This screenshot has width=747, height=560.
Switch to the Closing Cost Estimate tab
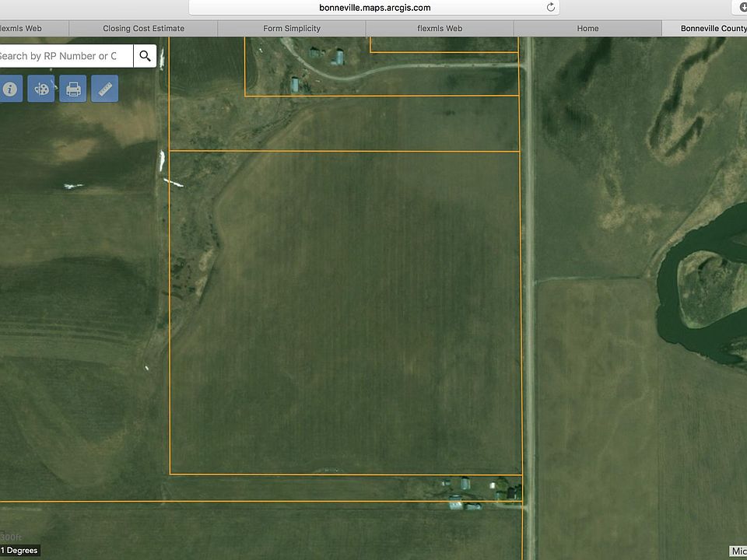coord(143,29)
